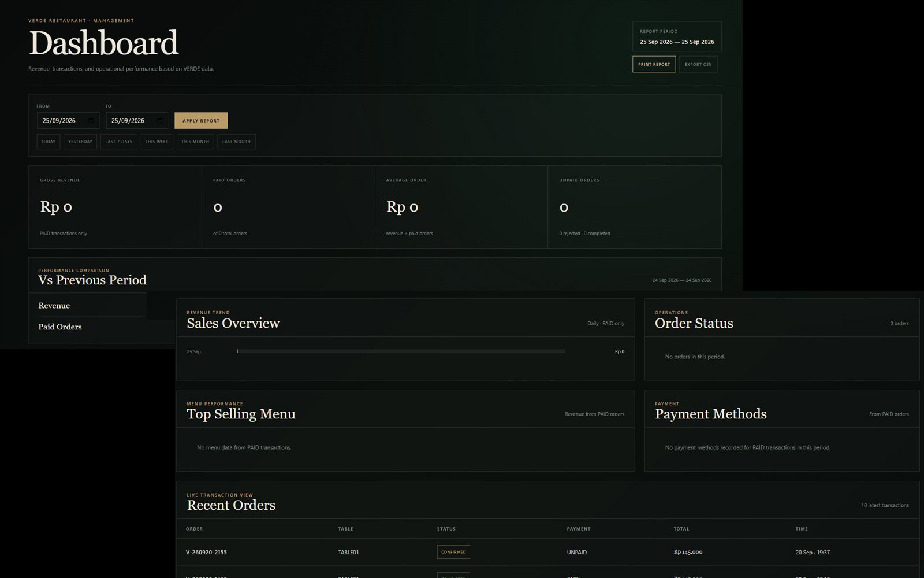Click the Unpaid Orders card value 0

point(564,207)
